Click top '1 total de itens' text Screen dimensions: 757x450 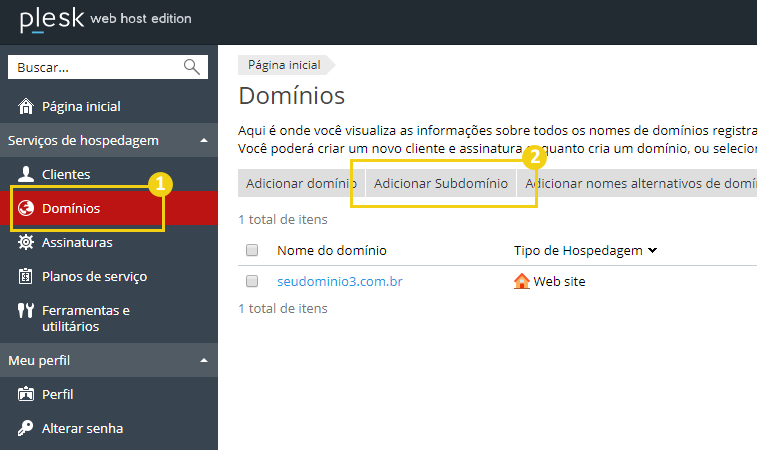coord(283,219)
